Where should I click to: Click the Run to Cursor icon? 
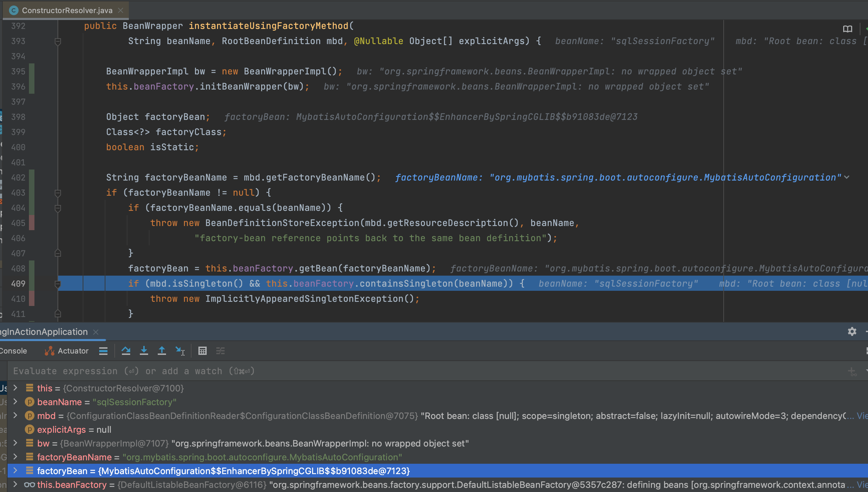(180, 351)
